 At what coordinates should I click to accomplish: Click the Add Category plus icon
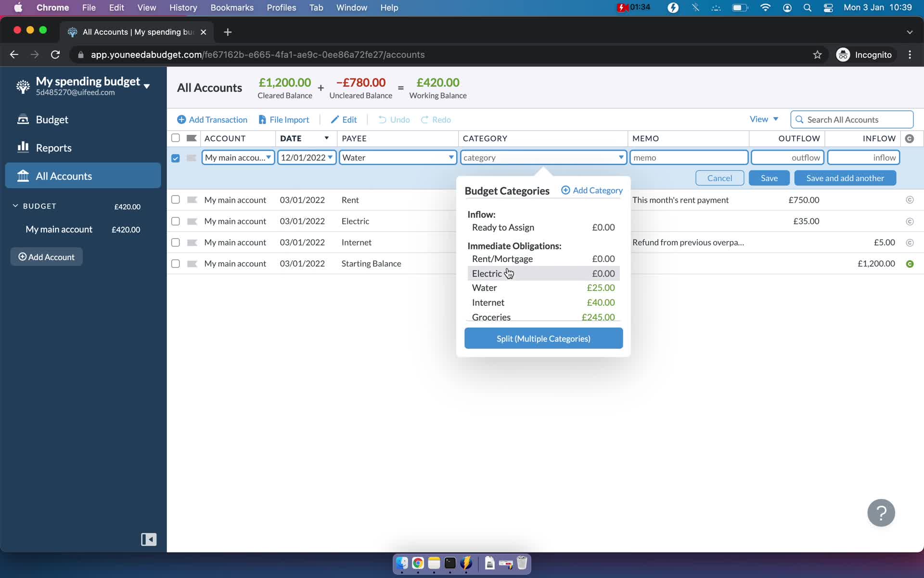point(565,190)
